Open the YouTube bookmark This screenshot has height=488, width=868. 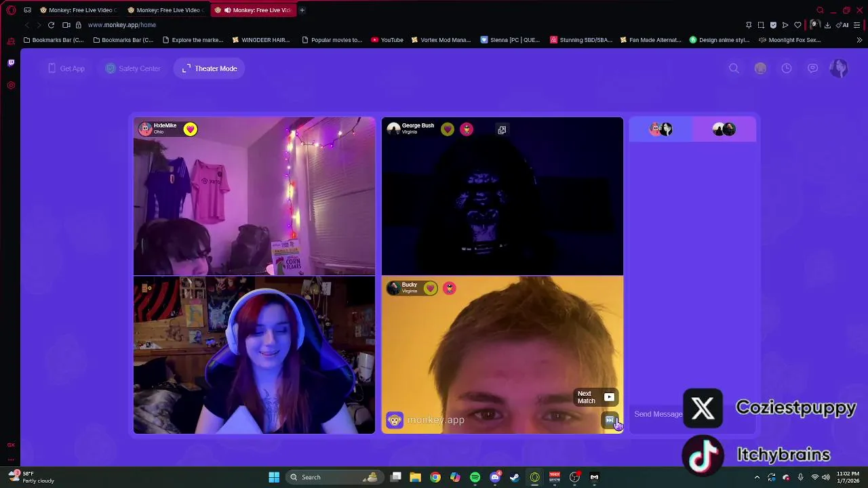pos(387,40)
